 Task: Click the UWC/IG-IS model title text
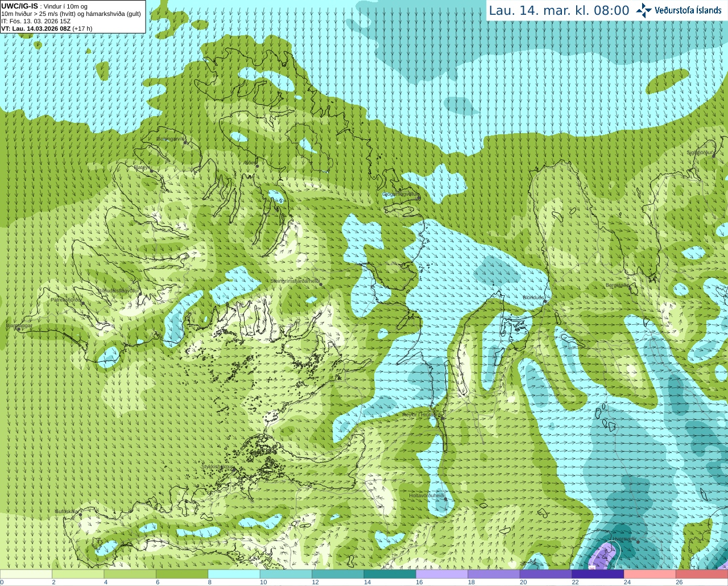click(20, 6)
